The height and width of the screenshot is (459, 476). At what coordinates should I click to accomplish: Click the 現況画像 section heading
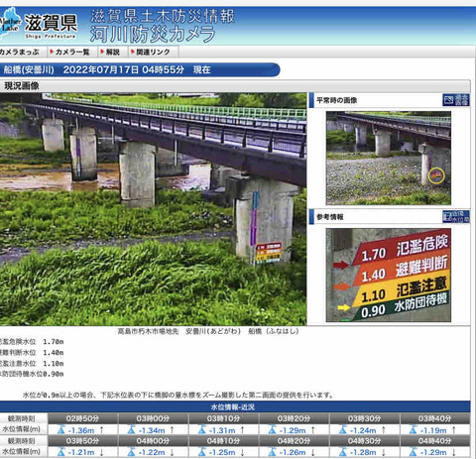coord(22,86)
